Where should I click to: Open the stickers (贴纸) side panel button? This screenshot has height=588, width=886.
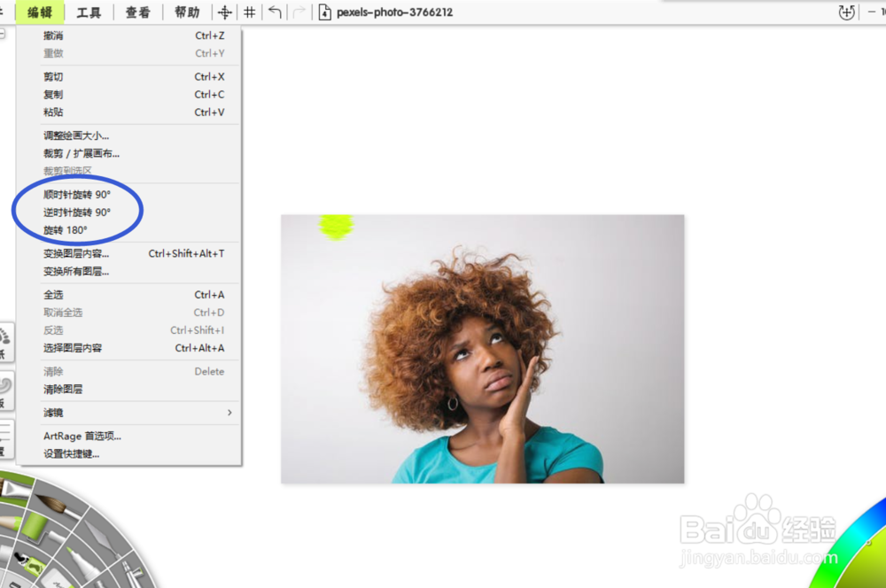pos(5,342)
